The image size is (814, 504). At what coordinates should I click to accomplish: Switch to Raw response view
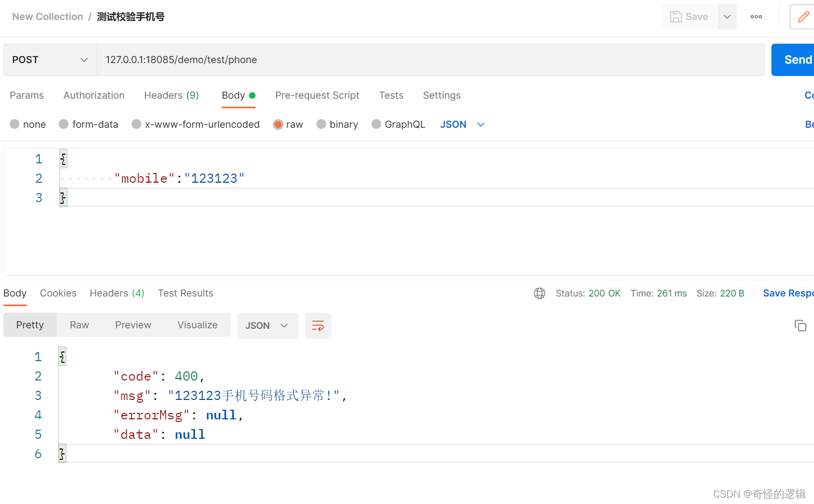point(79,325)
